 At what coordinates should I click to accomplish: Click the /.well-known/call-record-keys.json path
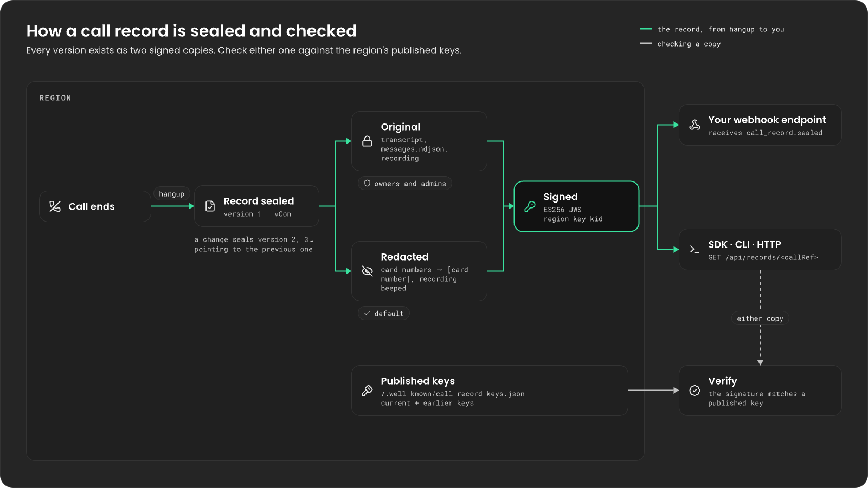click(453, 394)
